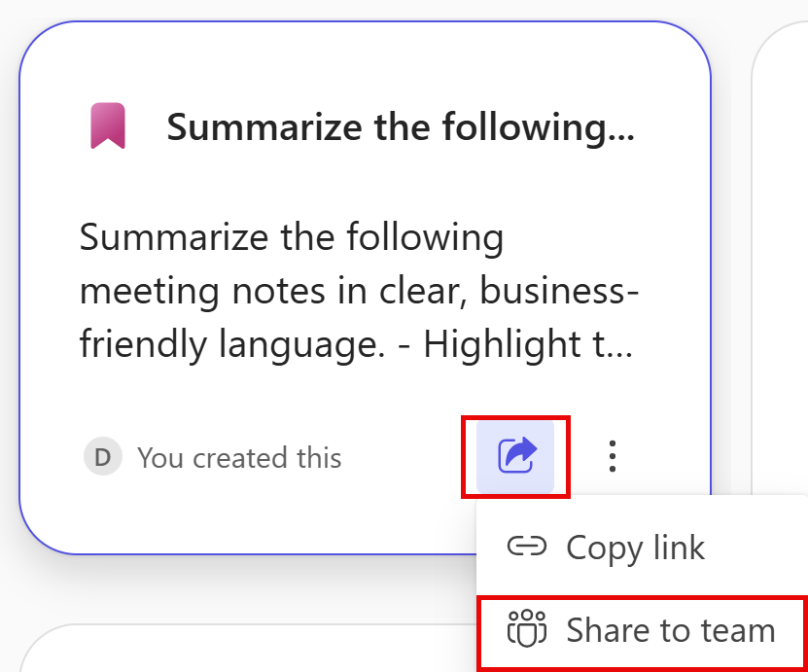
Task: Choose "Copy link" from the share menu
Action: (x=635, y=548)
